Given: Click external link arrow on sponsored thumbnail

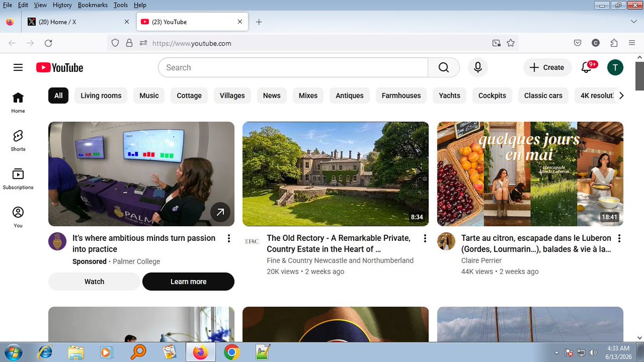Looking at the screenshot, I should [220, 212].
